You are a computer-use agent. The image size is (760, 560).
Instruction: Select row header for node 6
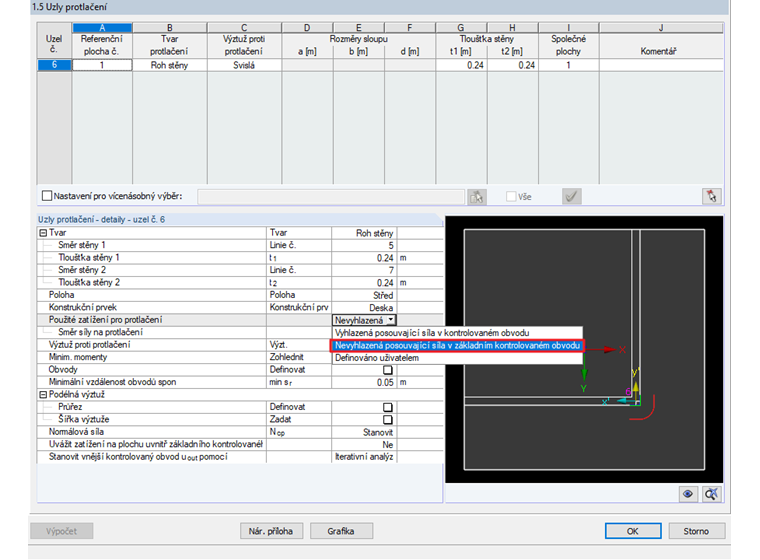54,65
